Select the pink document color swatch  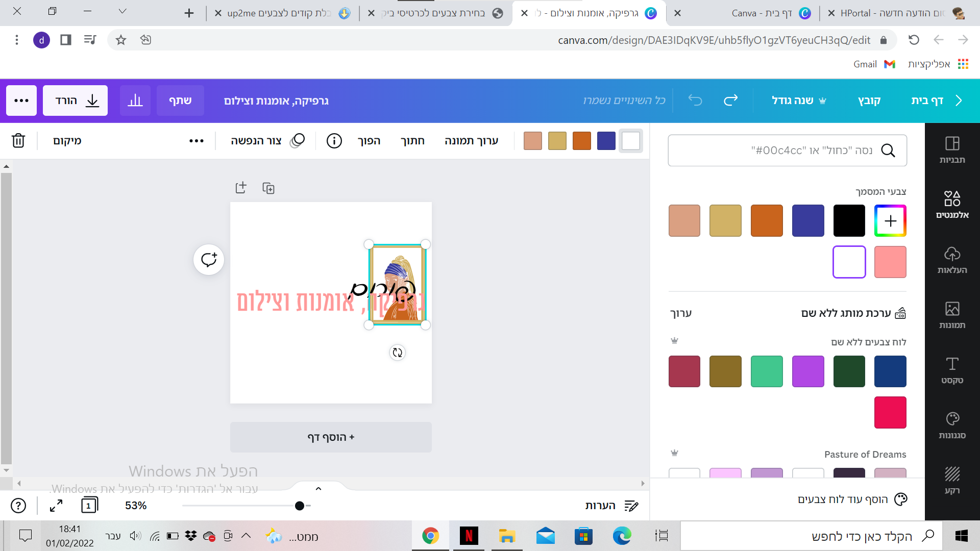(x=890, y=262)
